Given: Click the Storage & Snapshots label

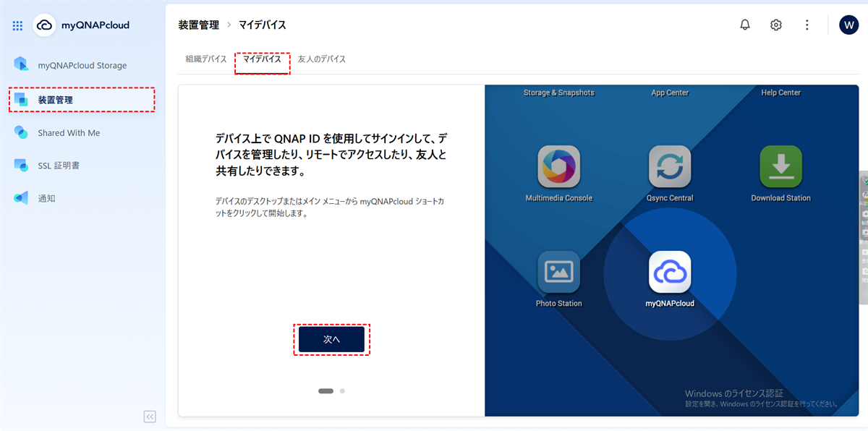Looking at the screenshot, I should tap(558, 93).
